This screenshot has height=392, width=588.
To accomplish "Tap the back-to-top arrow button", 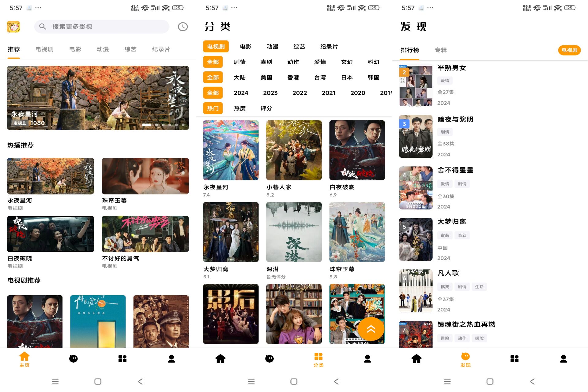I will pos(371,329).
